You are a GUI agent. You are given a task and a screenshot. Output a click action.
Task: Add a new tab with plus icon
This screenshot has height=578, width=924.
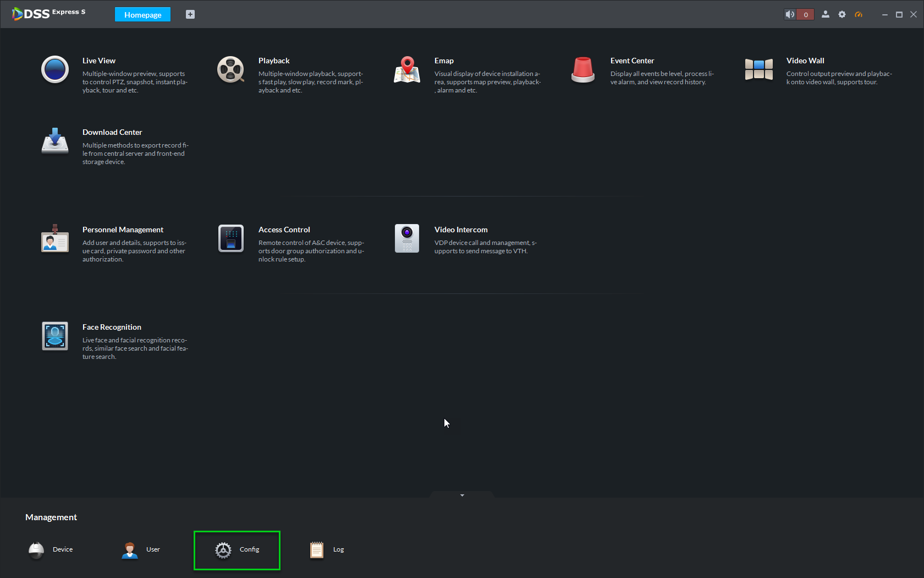(x=190, y=14)
